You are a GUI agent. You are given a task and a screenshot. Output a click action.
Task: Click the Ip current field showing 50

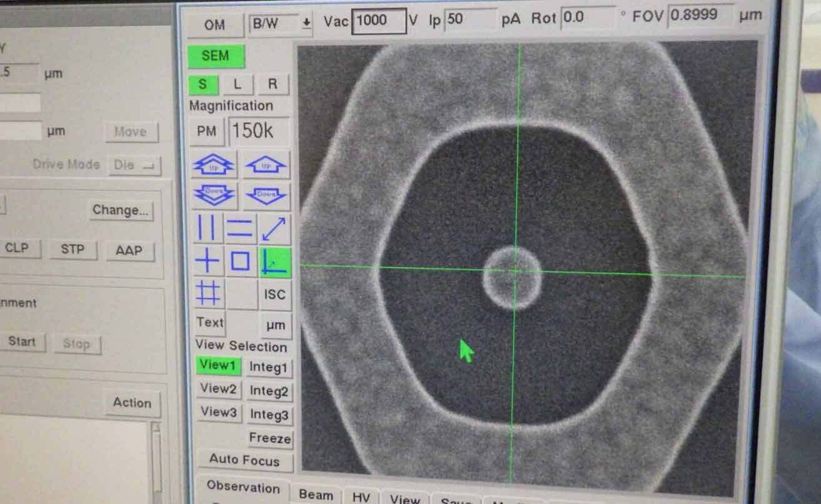pyautogui.click(x=470, y=20)
